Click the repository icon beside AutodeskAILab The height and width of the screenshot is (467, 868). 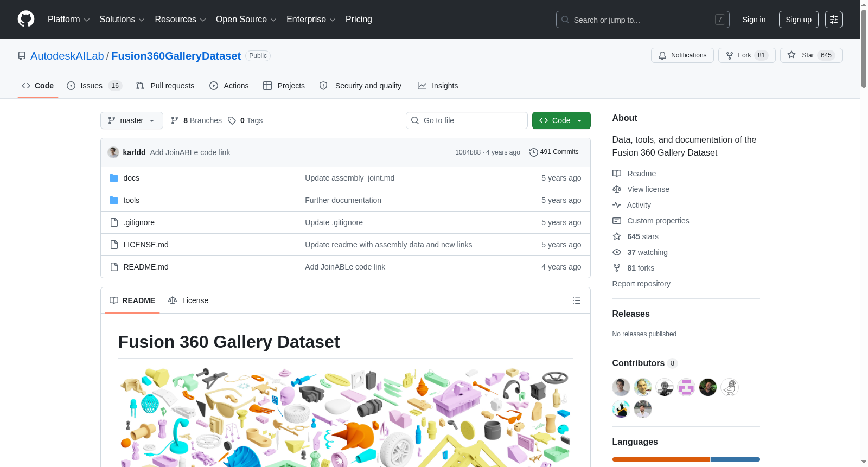[x=22, y=56]
